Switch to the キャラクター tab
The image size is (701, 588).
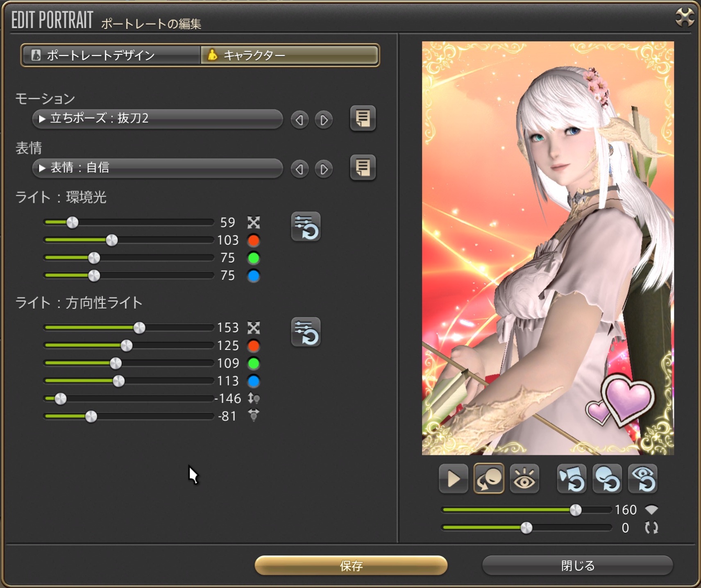(x=289, y=55)
